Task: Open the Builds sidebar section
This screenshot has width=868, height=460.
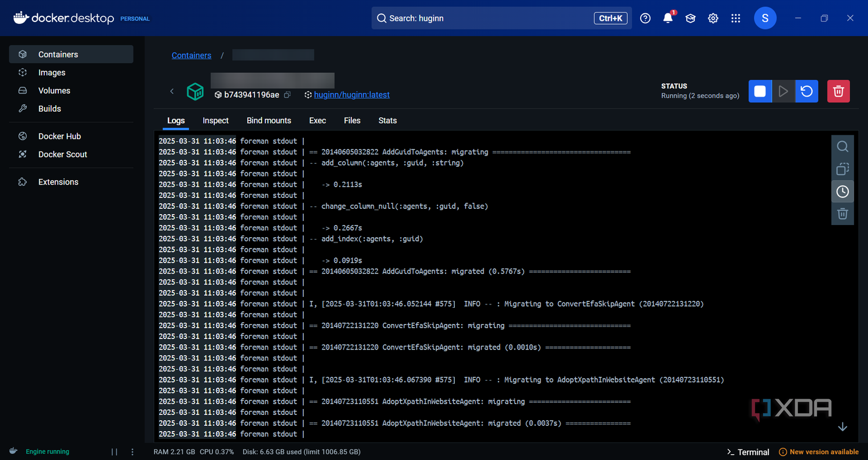Action: (71, 108)
